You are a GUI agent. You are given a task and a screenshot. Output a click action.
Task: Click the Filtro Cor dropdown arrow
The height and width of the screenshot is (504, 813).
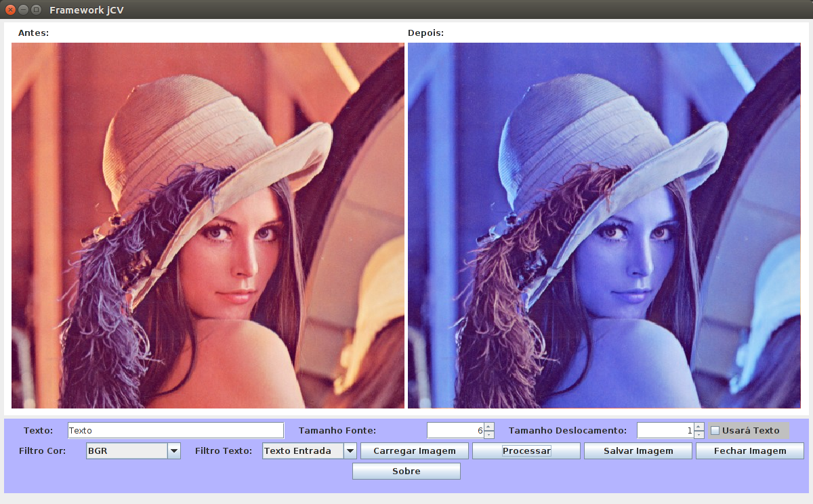click(174, 450)
